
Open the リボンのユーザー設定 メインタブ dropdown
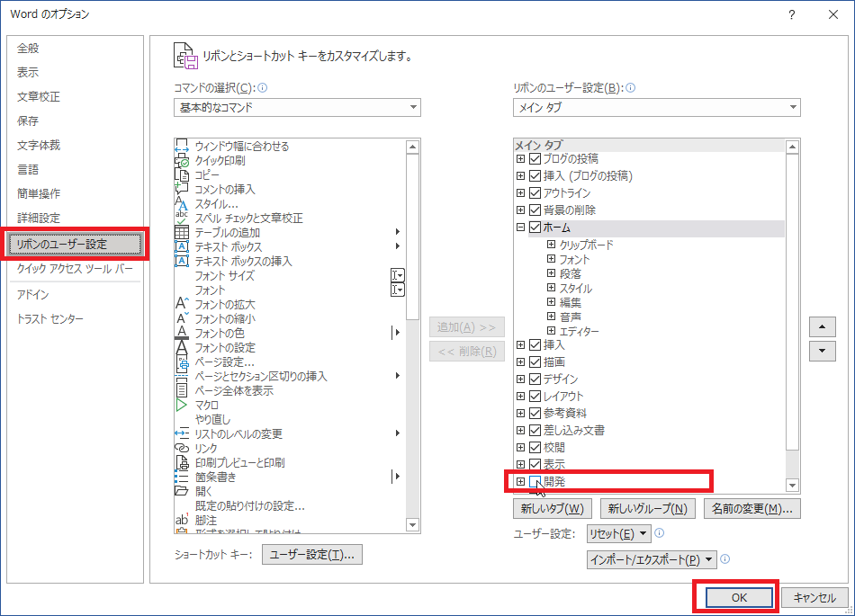(656, 107)
